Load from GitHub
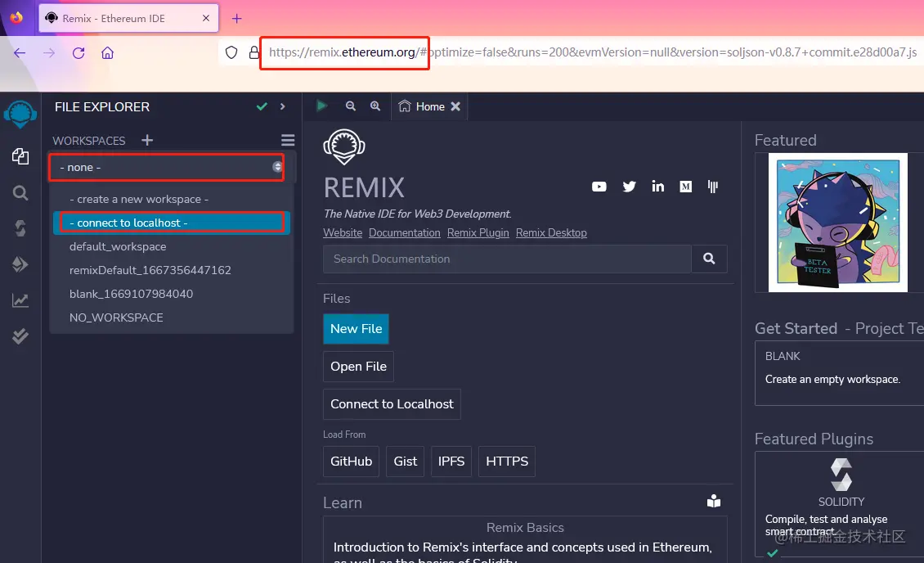Image resolution: width=924 pixels, height=563 pixels. pos(352,462)
